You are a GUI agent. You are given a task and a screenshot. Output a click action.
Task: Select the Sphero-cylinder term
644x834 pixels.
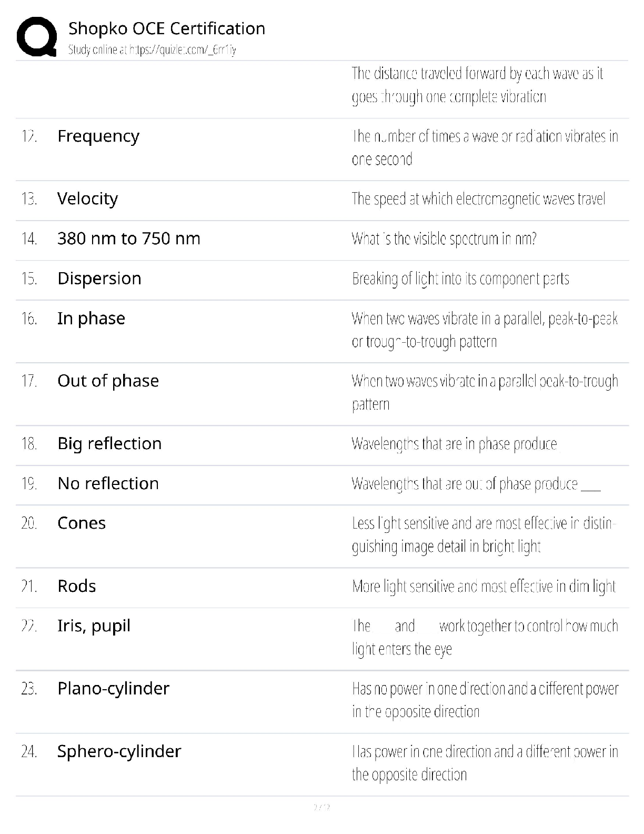click(119, 751)
